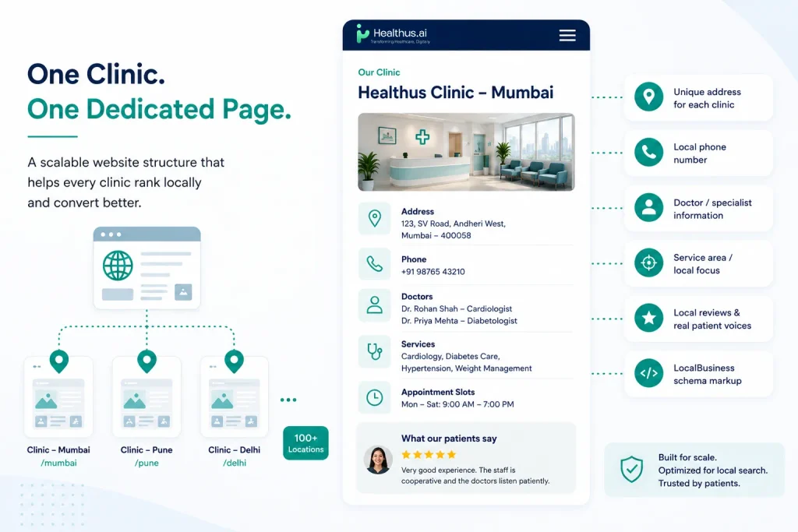798x532 pixels.
Task: Click the Clinic – Pune caption
Action: click(x=147, y=450)
